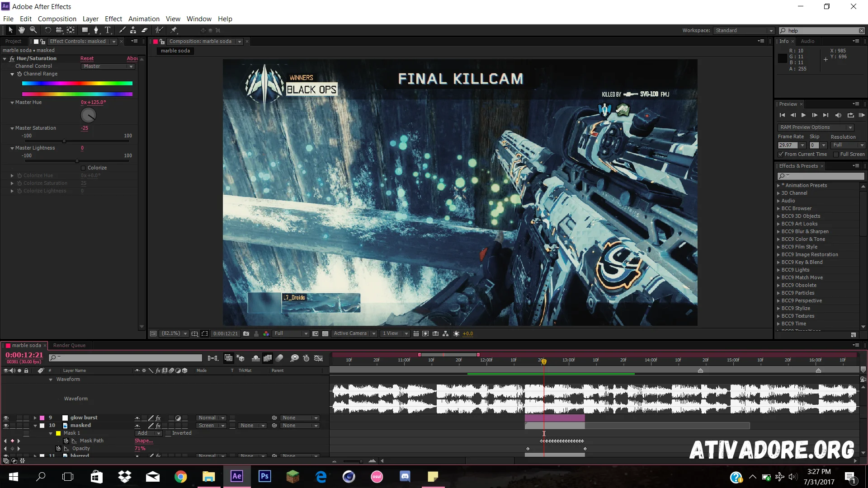The image size is (868, 488).
Task: Select the Clone Stamp tool
Action: click(133, 30)
